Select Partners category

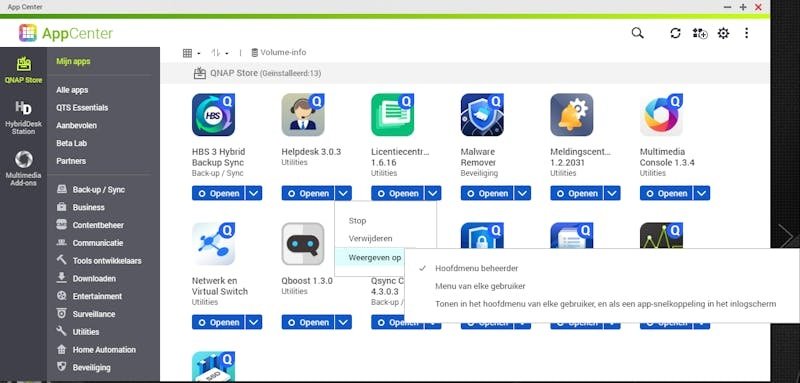point(71,161)
